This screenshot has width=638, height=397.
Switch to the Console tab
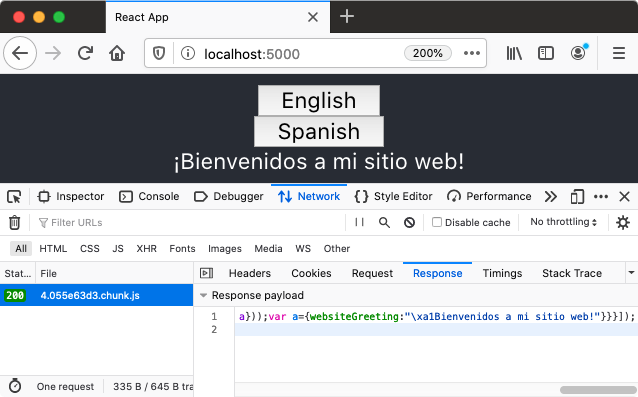tap(149, 197)
